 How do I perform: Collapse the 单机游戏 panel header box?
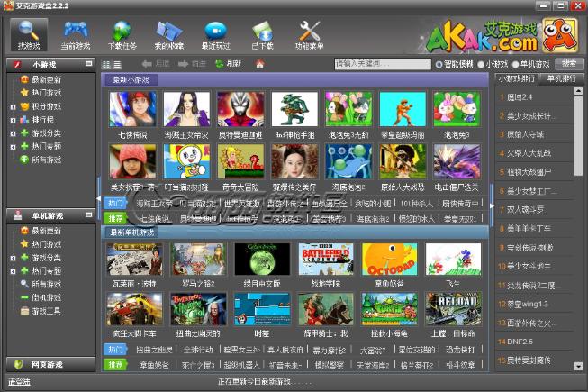(x=89, y=215)
